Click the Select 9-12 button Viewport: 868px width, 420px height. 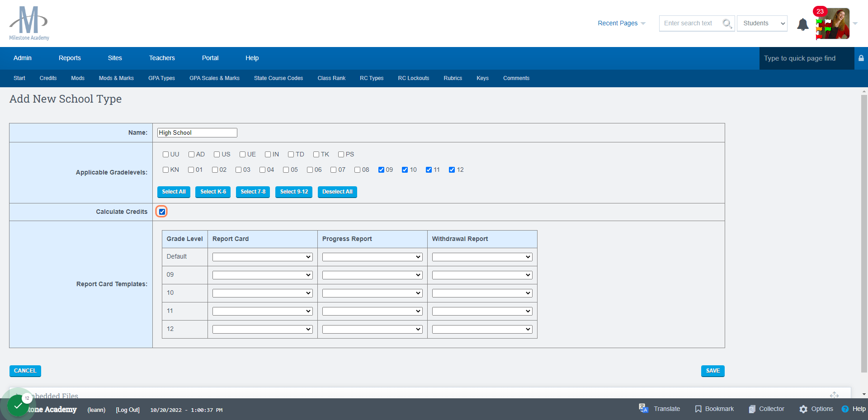point(294,192)
